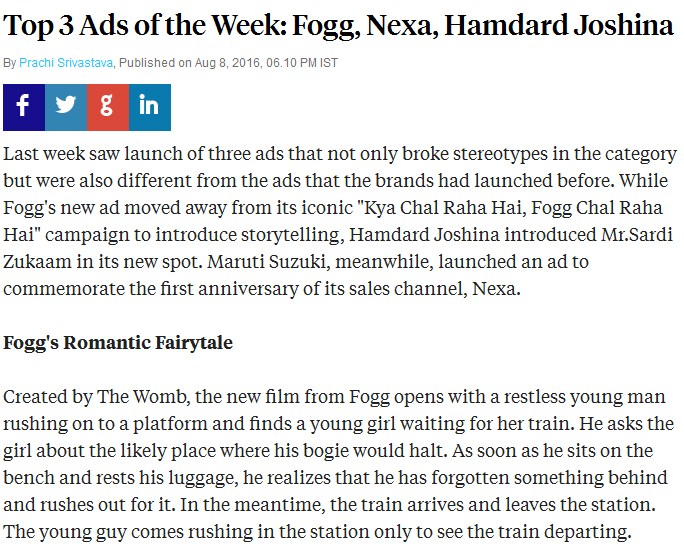The image size is (684, 548).
Task: Click the article headline about Top 3 Ads
Action: click(x=339, y=25)
